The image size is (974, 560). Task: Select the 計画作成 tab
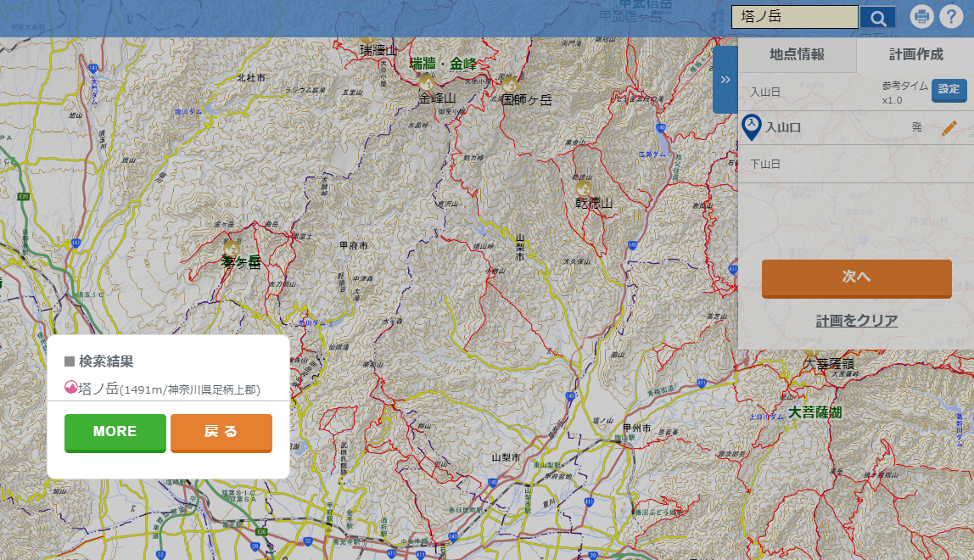click(915, 55)
